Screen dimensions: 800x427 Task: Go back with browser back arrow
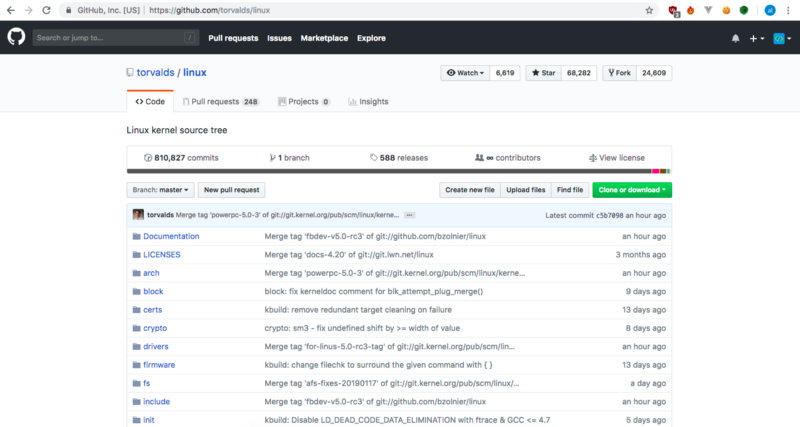[11, 10]
